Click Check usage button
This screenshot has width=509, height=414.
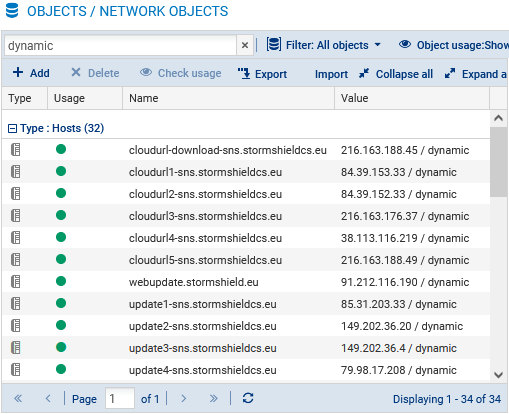(x=181, y=73)
